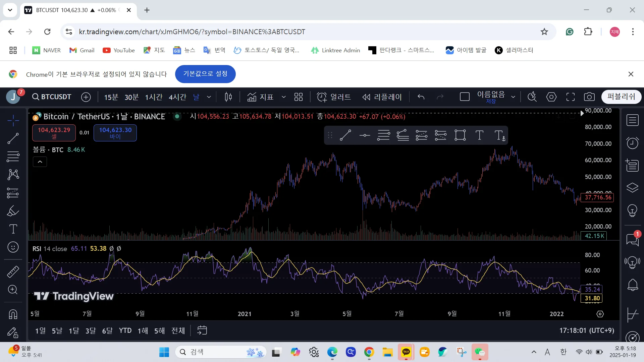Expand the indicators favorites dropdown arrow
The width and height of the screenshot is (644, 362).
[x=283, y=97]
